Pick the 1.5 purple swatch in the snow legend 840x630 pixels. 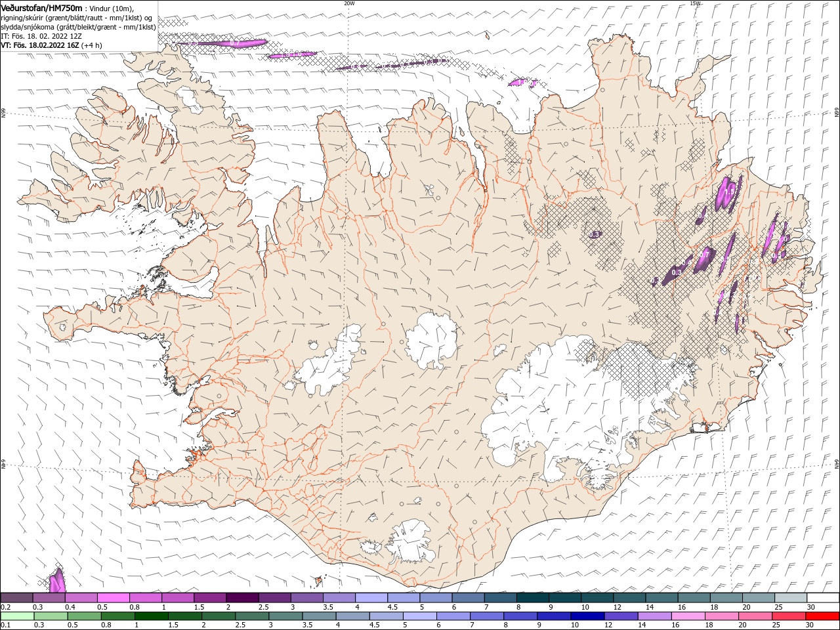210,598
